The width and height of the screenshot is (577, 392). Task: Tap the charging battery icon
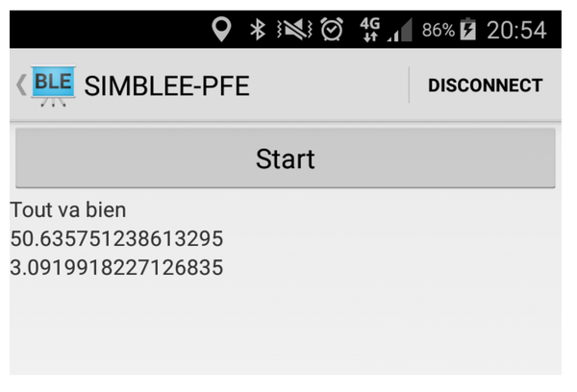[x=469, y=30]
